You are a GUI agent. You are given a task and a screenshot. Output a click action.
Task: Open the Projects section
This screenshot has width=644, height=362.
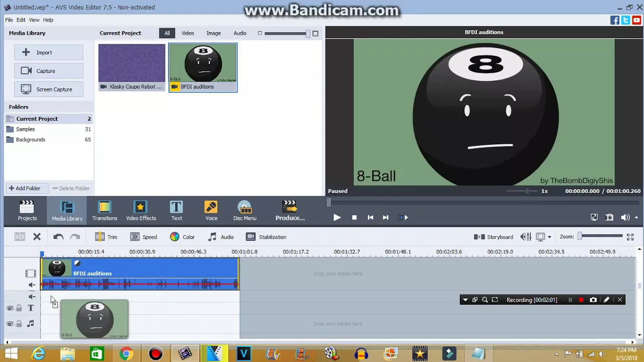pyautogui.click(x=27, y=210)
